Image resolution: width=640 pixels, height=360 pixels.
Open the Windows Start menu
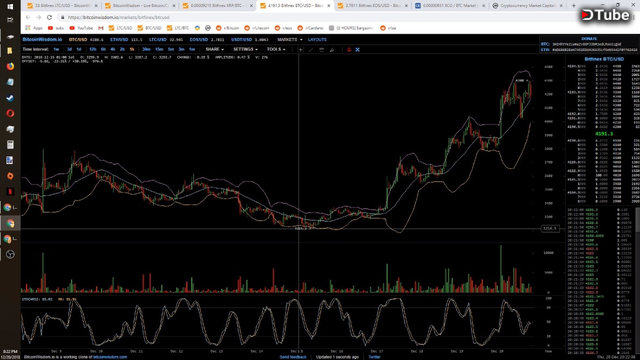[x=10, y=7]
